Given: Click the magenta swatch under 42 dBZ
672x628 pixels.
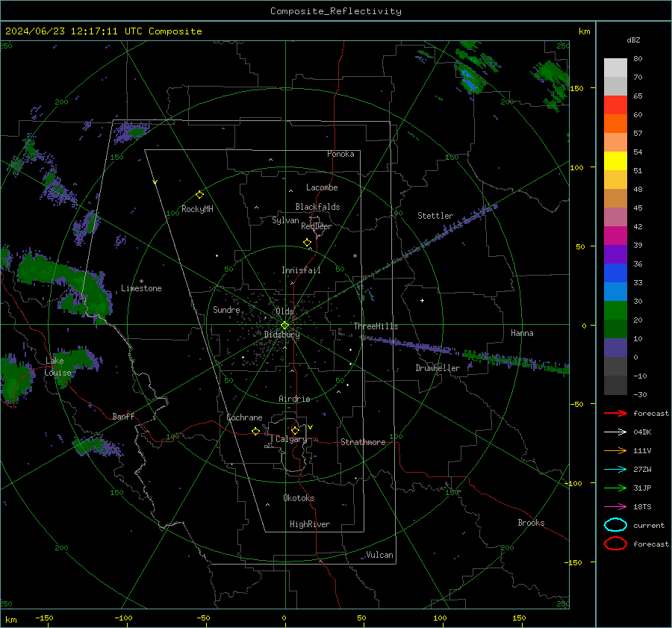Looking at the screenshot, I should 615,236.
